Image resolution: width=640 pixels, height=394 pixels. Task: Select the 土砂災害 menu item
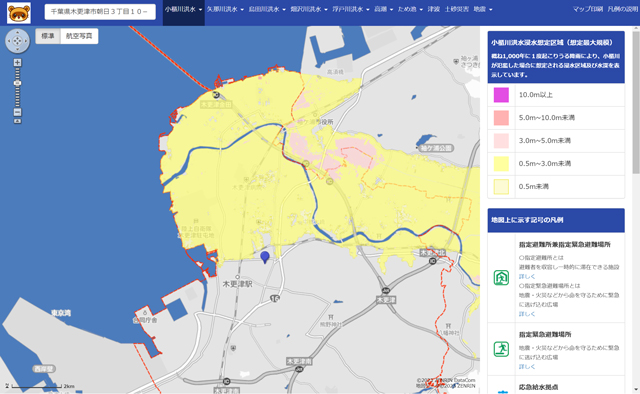457,9
